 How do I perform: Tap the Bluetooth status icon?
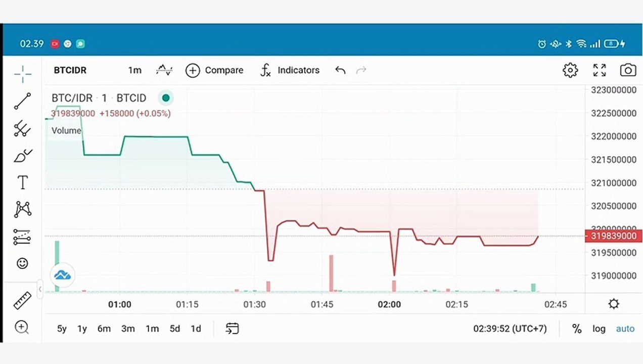click(x=568, y=44)
